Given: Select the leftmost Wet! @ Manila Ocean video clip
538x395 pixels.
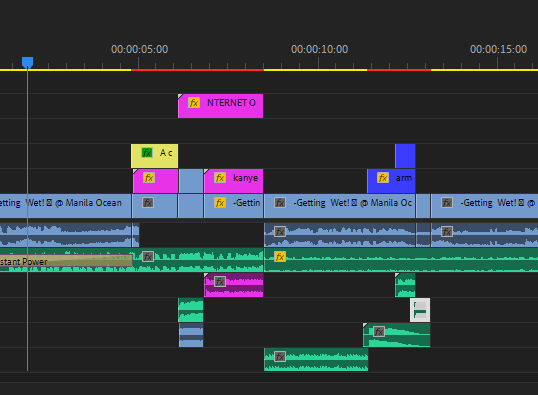Looking at the screenshot, I should pos(66,206).
